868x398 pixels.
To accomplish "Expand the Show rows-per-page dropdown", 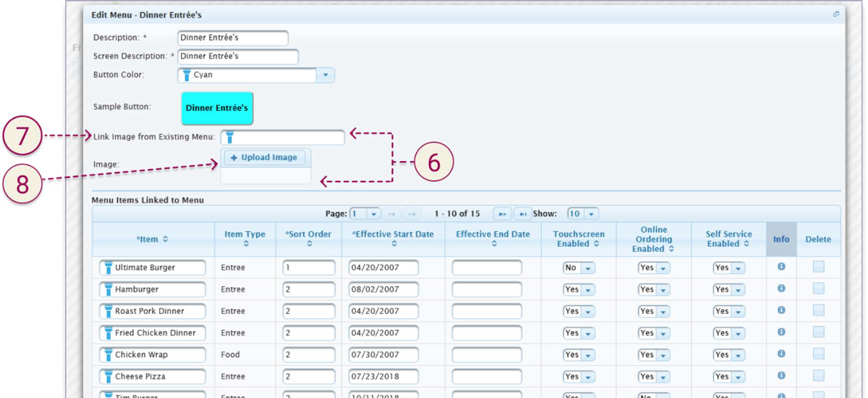I will point(591,214).
